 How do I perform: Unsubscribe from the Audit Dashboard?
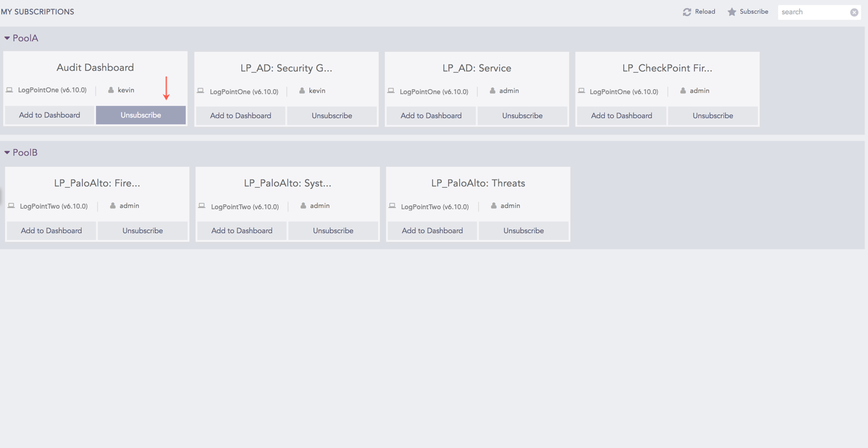[x=140, y=115]
